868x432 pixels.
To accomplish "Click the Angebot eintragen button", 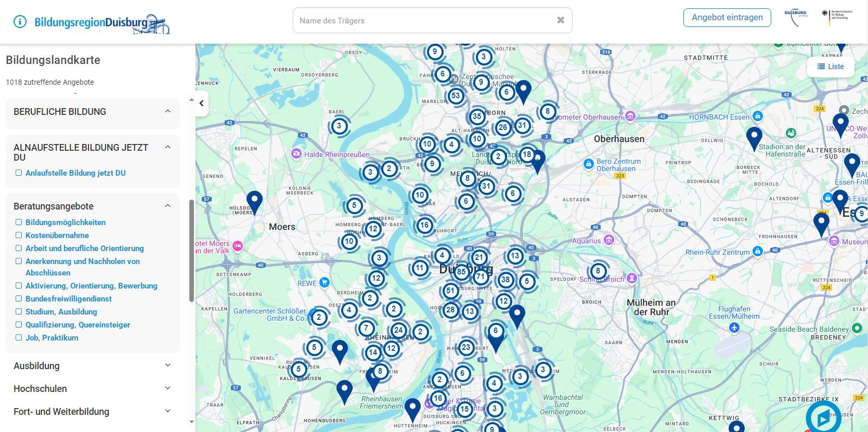I will point(727,18).
